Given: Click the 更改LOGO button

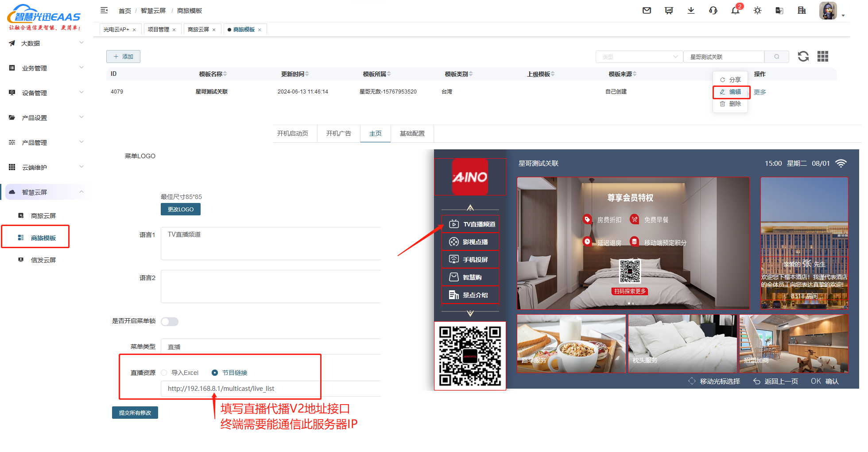Looking at the screenshot, I should 180,209.
